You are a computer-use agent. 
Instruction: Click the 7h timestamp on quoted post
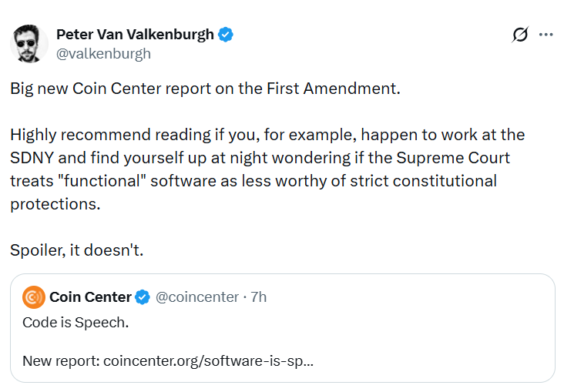pyautogui.click(x=258, y=297)
